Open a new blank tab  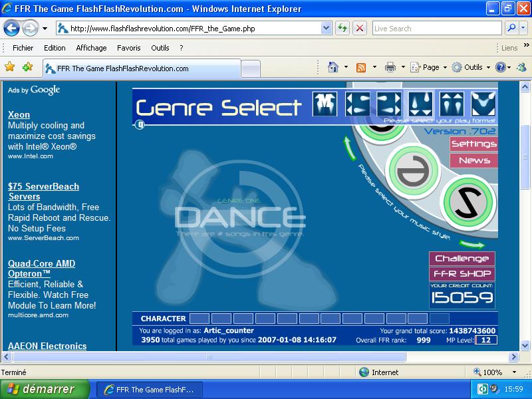[251, 69]
